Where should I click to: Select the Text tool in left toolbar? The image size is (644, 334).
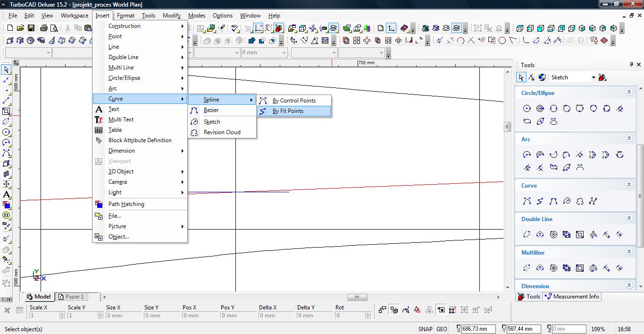tap(6, 195)
